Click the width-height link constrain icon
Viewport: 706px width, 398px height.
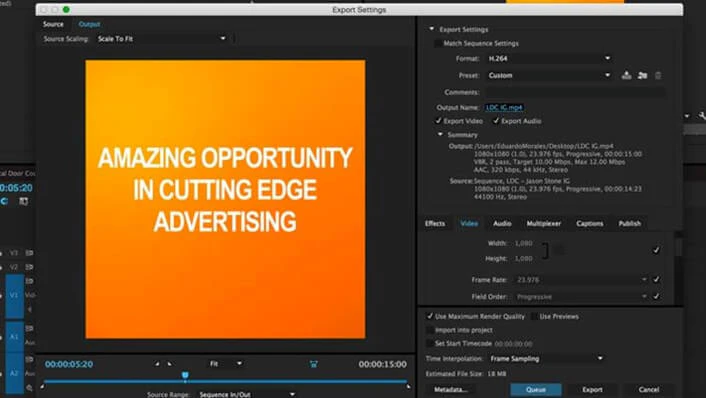(559, 250)
